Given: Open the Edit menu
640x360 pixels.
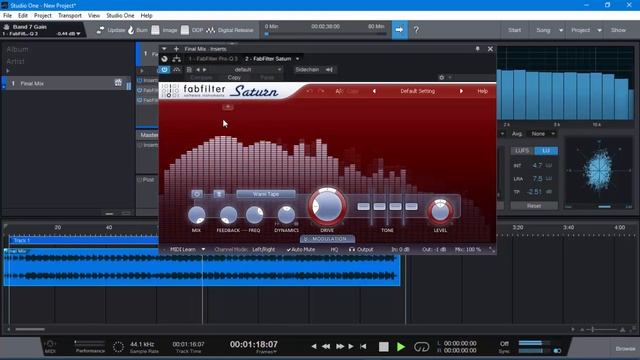Looking at the screenshot, I should pyautogui.click(x=23, y=16).
